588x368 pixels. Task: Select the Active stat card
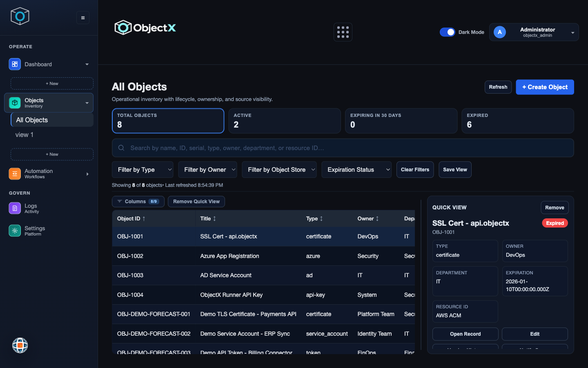click(x=285, y=121)
